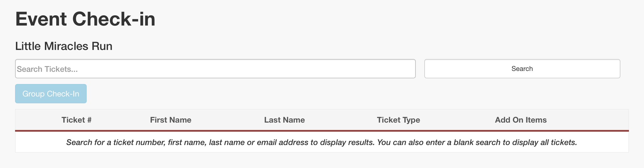
Task: Choose the Add On Items column header
Action: click(521, 120)
